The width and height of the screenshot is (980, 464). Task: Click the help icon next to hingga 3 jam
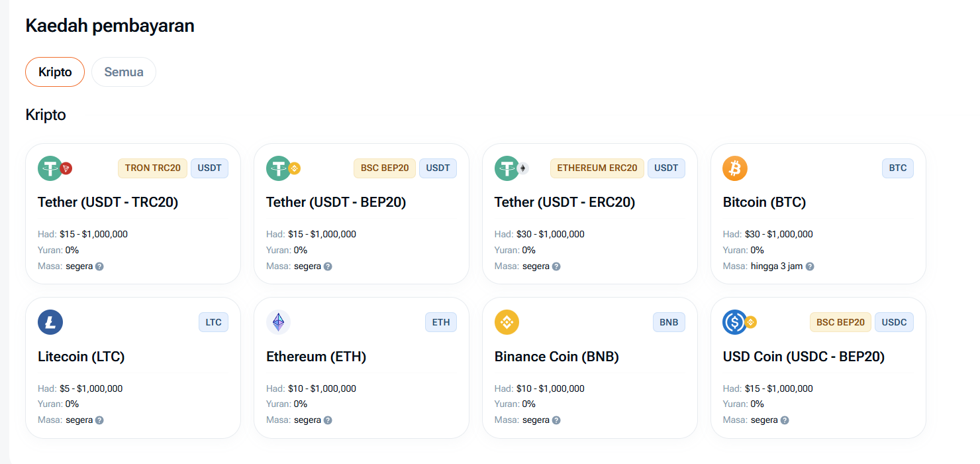pyautogui.click(x=810, y=266)
